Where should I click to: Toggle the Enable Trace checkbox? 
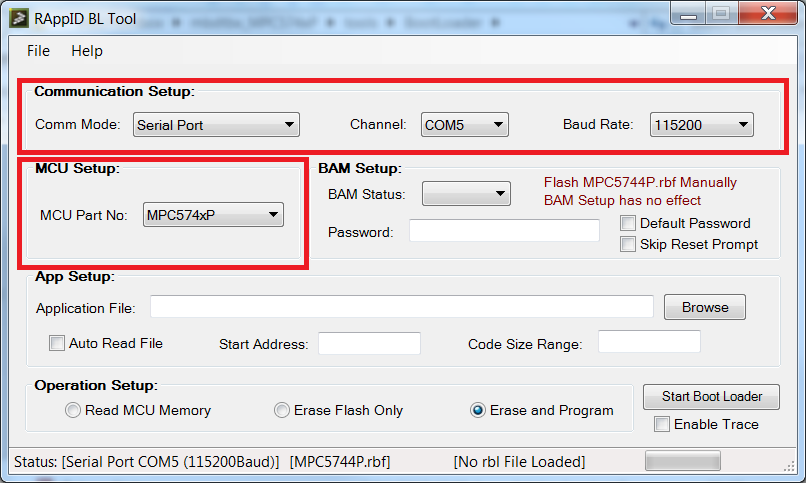click(x=662, y=424)
